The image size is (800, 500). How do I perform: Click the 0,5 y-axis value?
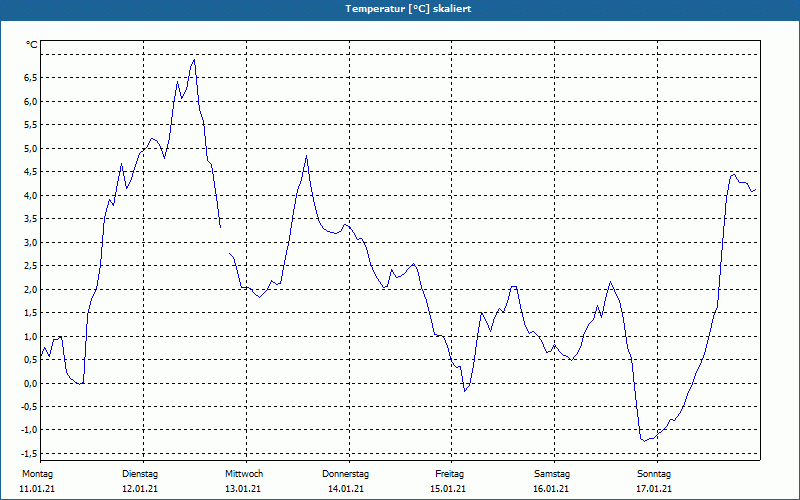[x=30, y=359]
